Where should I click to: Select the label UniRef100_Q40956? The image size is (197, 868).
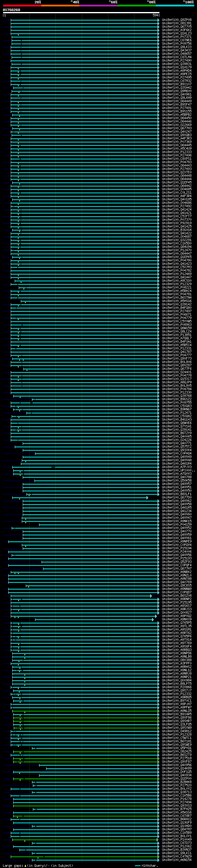[x=177, y=765]
